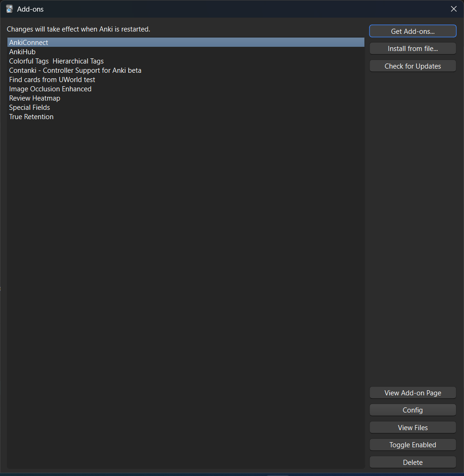Select the True Retention add-on
This screenshot has height=476, width=464.
click(186, 117)
